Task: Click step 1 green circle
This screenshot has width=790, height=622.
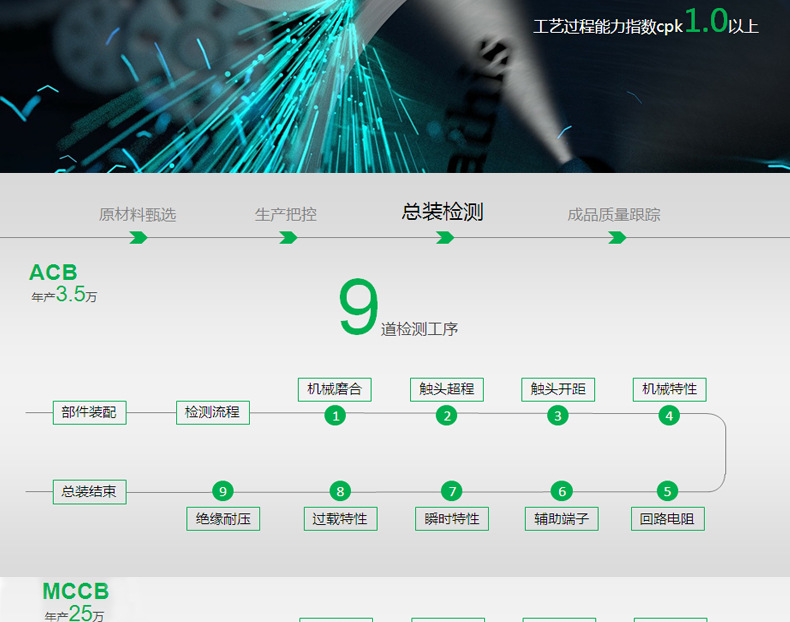Action: [x=335, y=416]
